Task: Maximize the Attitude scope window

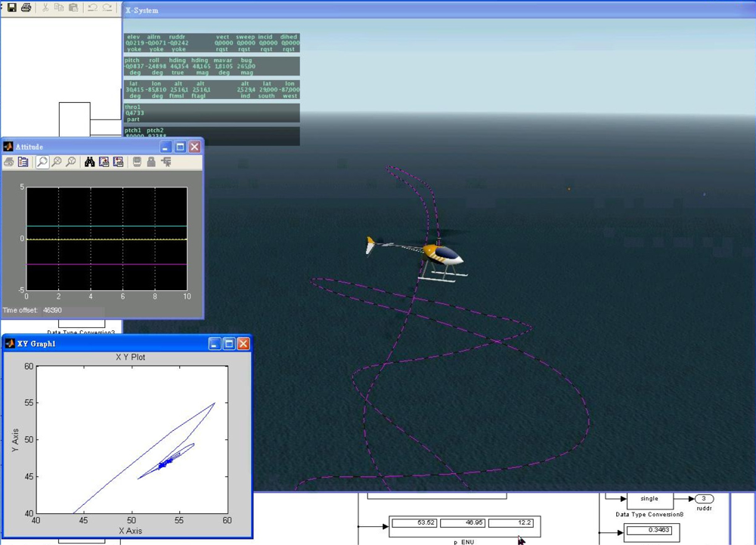Action: 180,147
